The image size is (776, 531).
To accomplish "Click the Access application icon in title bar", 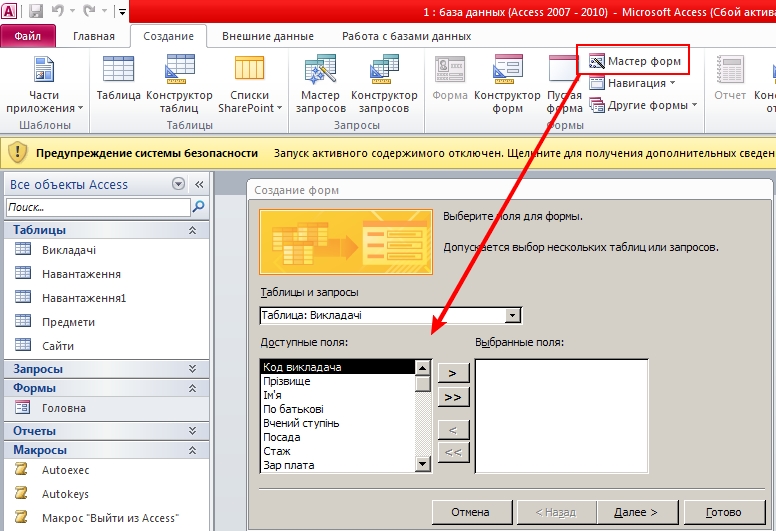I will tap(9, 11).
